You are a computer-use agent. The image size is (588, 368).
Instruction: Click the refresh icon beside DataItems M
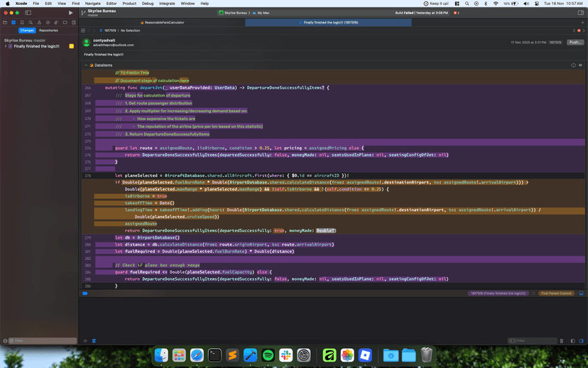(x=572, y=65)
